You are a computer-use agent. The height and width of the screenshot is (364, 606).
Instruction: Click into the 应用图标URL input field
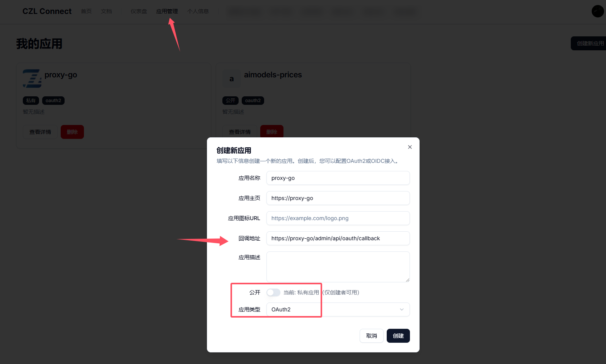pyautogui.click(x=338, y=218)
